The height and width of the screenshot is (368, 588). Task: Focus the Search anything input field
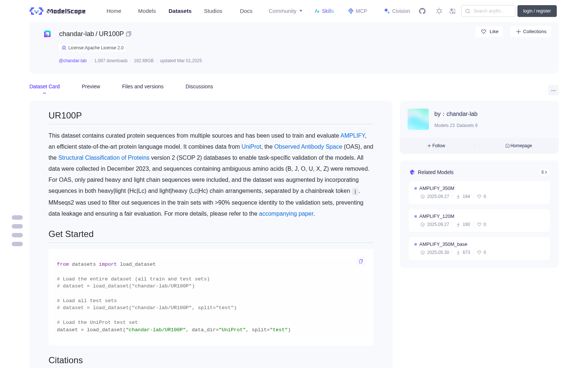[x=488, y=11]
